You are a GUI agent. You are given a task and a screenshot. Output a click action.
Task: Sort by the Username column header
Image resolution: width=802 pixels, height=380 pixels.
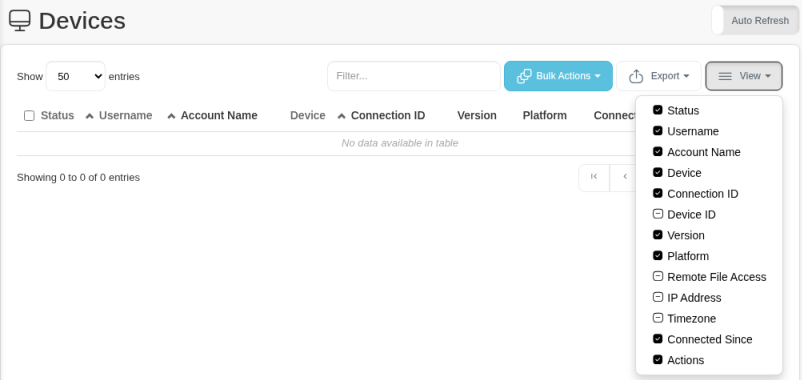coord(125,116)
